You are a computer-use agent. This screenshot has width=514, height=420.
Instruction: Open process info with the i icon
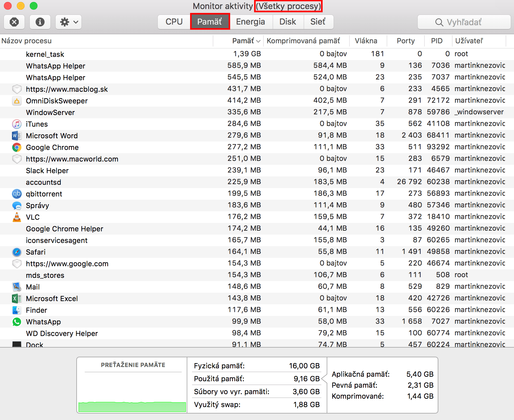click(40, 22)
